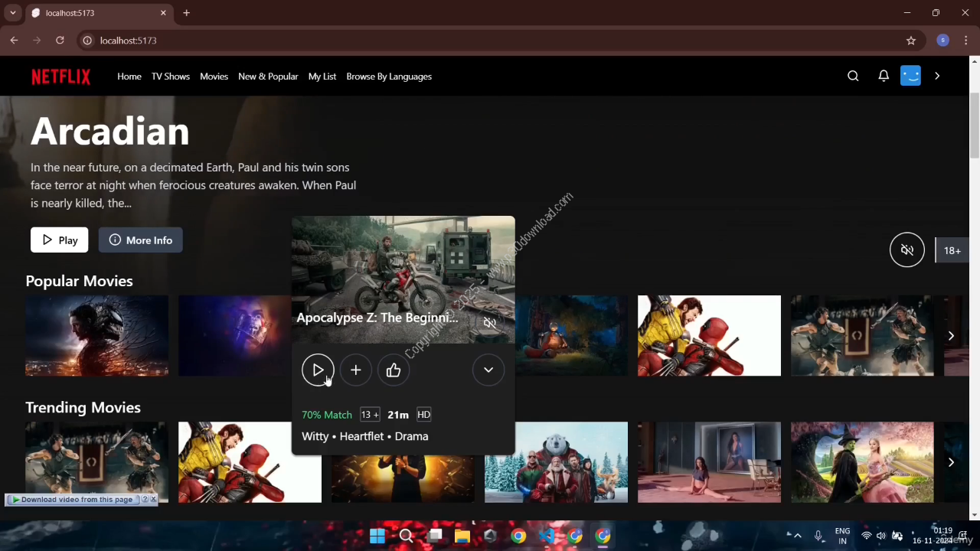
Task: Like Apocalypse Z with thumbs-up
Action: pos(394,370)
